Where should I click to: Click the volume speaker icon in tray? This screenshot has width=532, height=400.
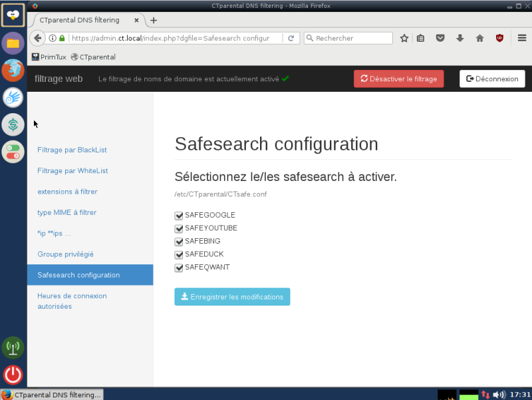pos(499,395)
